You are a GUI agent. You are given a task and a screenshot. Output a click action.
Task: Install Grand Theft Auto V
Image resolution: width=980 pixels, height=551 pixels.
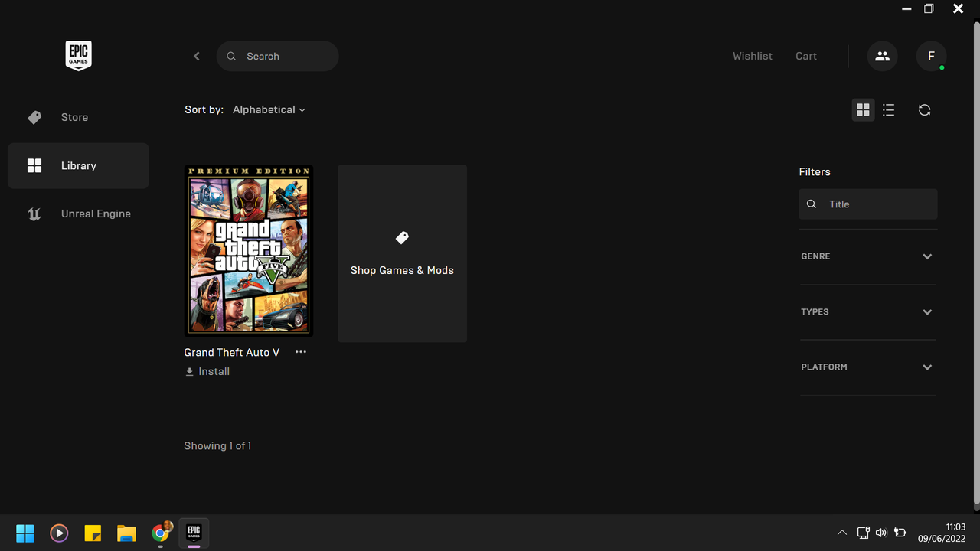tap(207, 371)
